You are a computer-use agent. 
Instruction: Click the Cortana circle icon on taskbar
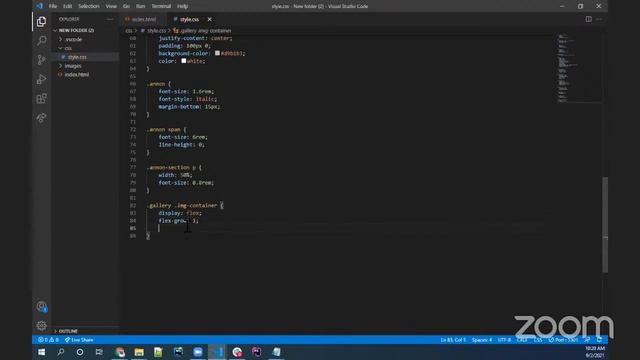[x=80, y=352]
